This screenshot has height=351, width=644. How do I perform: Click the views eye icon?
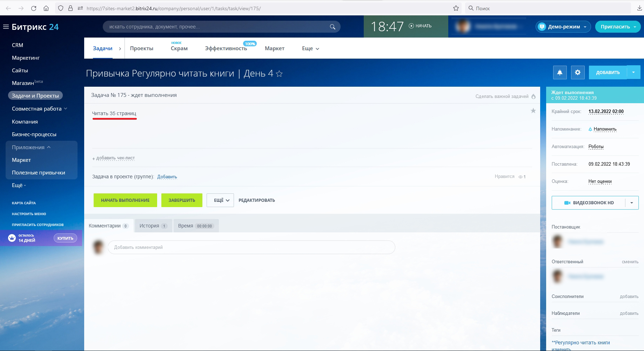[x=521, y=177]
